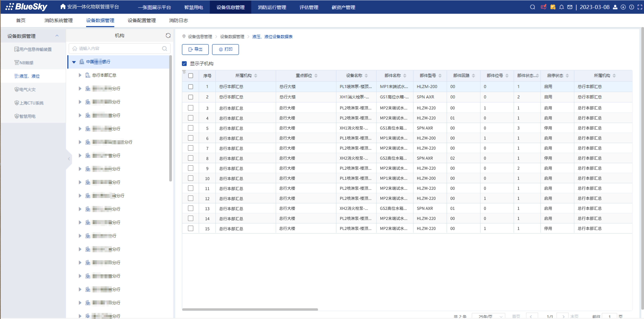The image size is (644, 319).
Task: Click the 打印 print button
Action: 225,49
